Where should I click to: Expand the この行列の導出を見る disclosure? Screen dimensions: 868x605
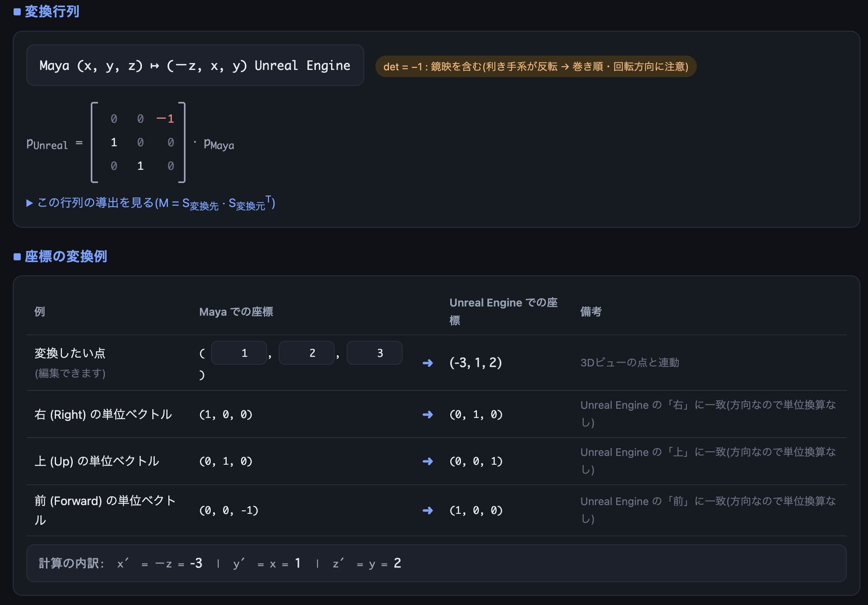[151, 203]
